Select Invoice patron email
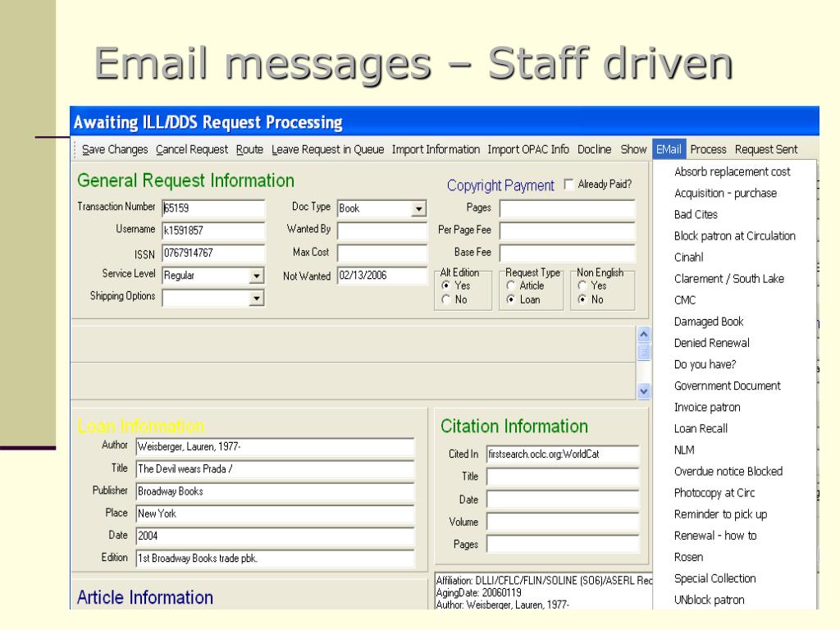Viewport: 840px width, 630px height. (x=707, y=407)
